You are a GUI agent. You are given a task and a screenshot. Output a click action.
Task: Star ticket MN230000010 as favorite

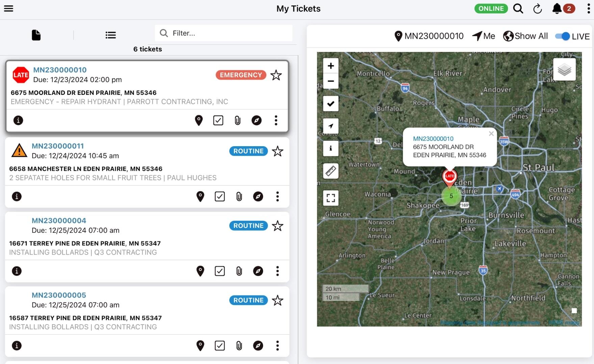(x=276, y=75)
